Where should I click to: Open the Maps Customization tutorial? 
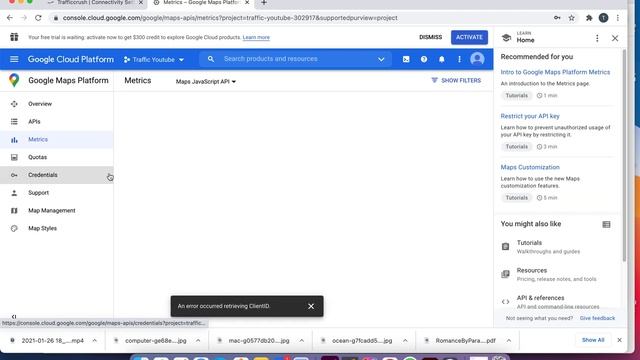(x=530, y=167)
